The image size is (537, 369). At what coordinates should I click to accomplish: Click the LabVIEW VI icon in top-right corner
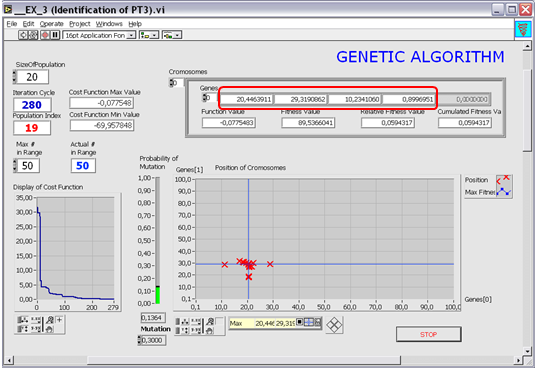(x=523, y=29)
